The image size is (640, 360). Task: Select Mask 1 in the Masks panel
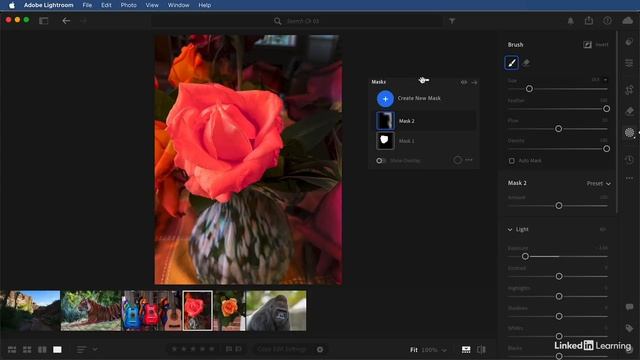click(425, 141)
